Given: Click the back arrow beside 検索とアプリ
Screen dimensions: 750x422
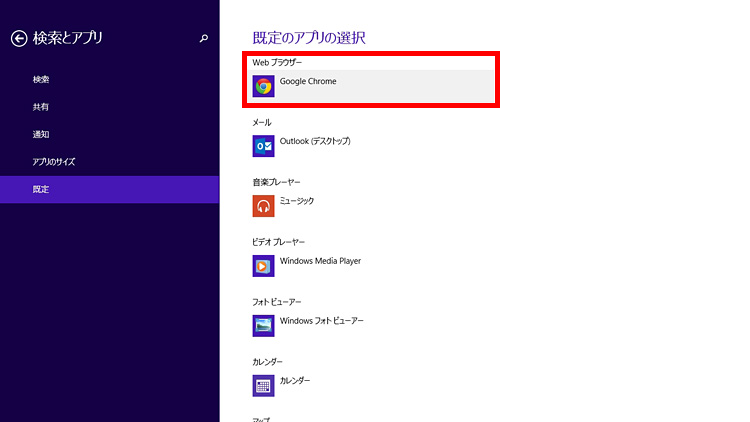Looking at the screenshot, I should tap(18, 39).
